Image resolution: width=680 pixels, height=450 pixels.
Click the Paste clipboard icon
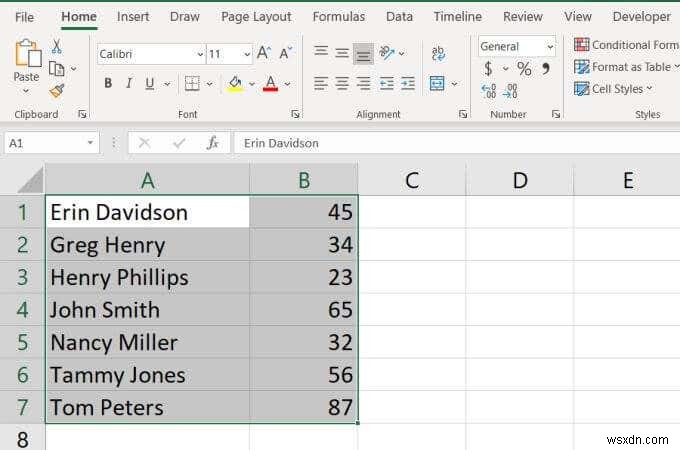point(28,53)
